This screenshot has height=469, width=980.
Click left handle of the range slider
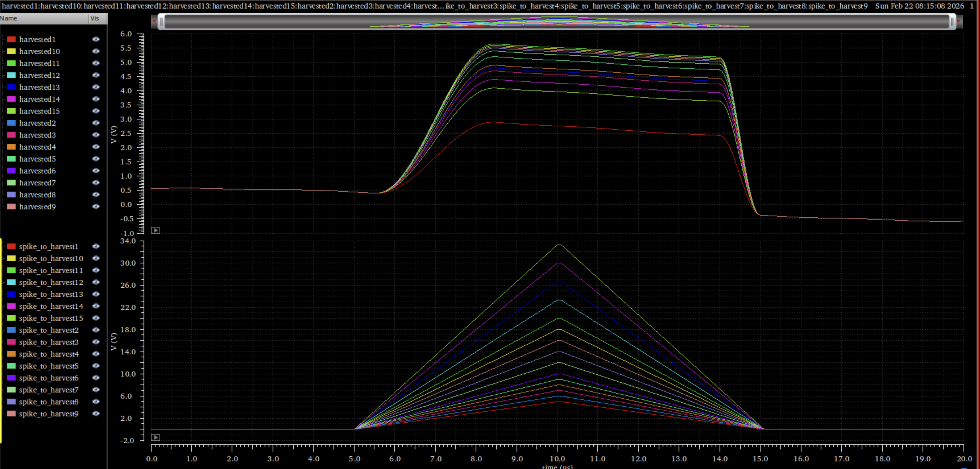(161, 22)
